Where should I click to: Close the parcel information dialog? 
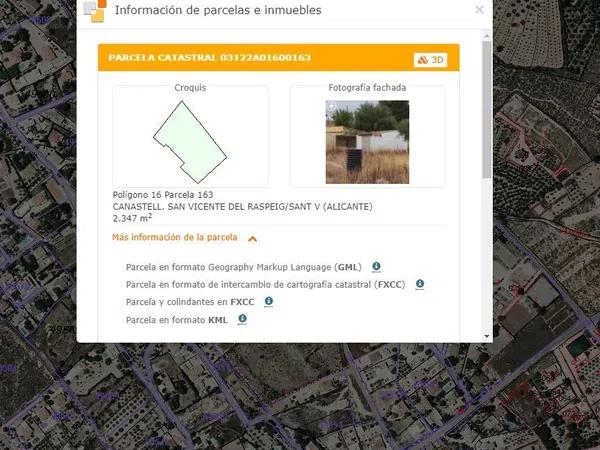(479, 10)
